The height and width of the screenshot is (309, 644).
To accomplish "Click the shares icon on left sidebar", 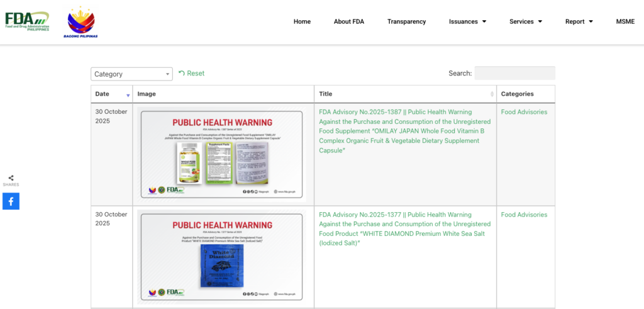I will coord(11,179).
